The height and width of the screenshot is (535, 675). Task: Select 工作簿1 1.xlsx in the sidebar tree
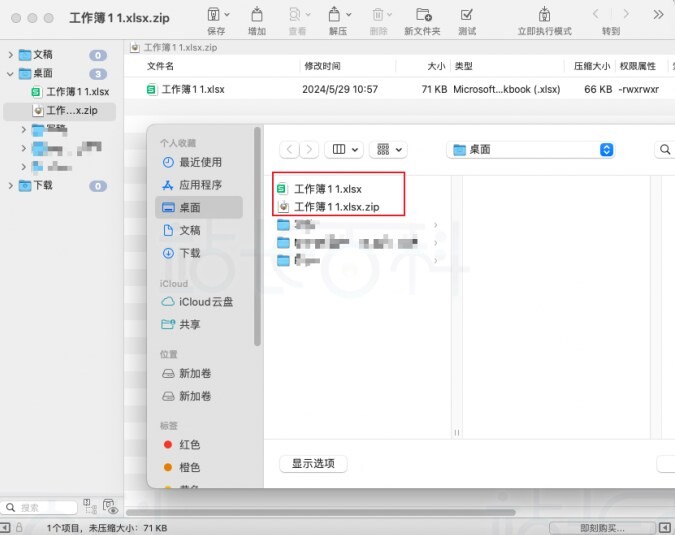coord(71,92)
